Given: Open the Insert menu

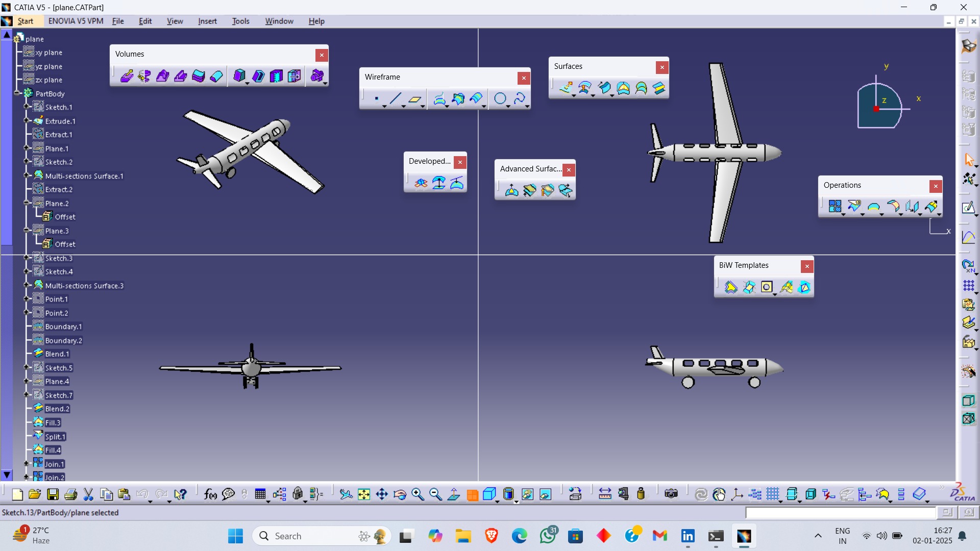Looking at the screenshot, I should coord(207,21).
